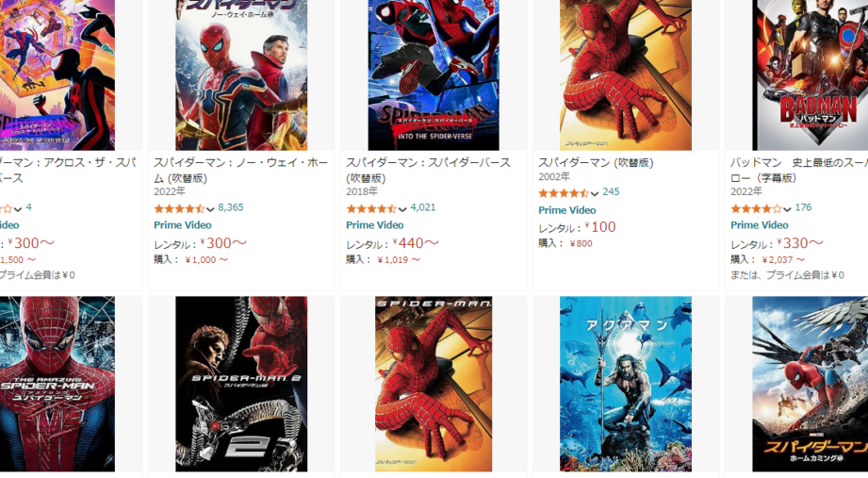868x478 pixels.
Task: Open the Badman movie poster
Action: (810, 74)
